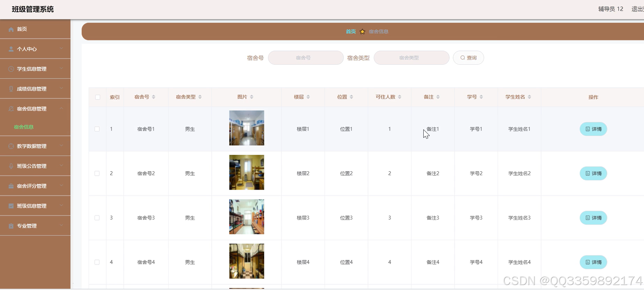Screen dimensions: 644x292
Task: Sort by 备注 column arrows
Action: point(438,97)
